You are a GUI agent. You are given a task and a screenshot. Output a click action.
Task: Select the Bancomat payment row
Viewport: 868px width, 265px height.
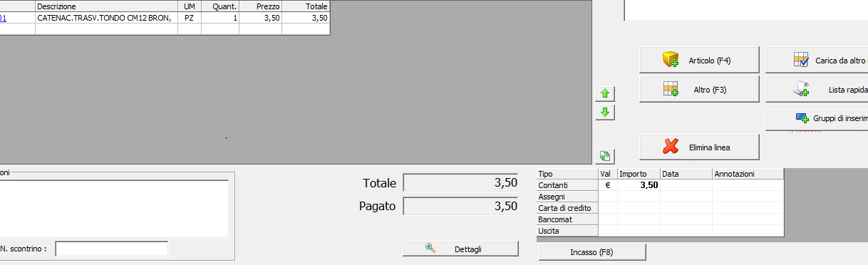(x=660, y=219)
